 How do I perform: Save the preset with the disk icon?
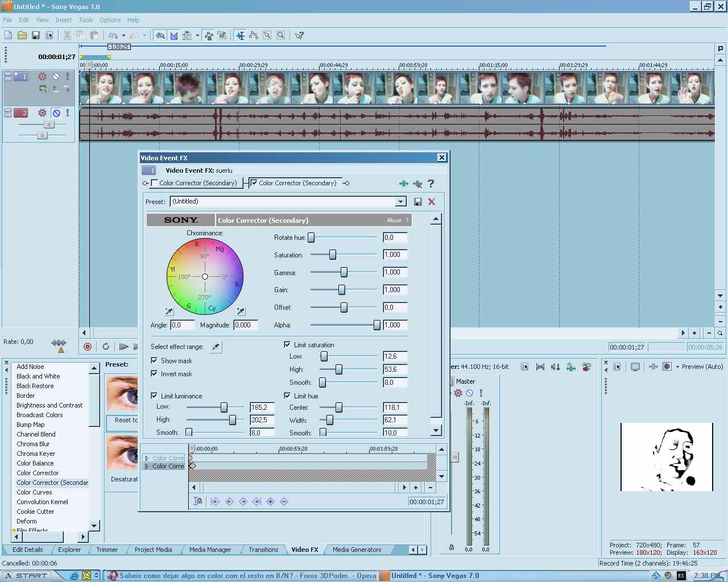[x=418, y=202]
